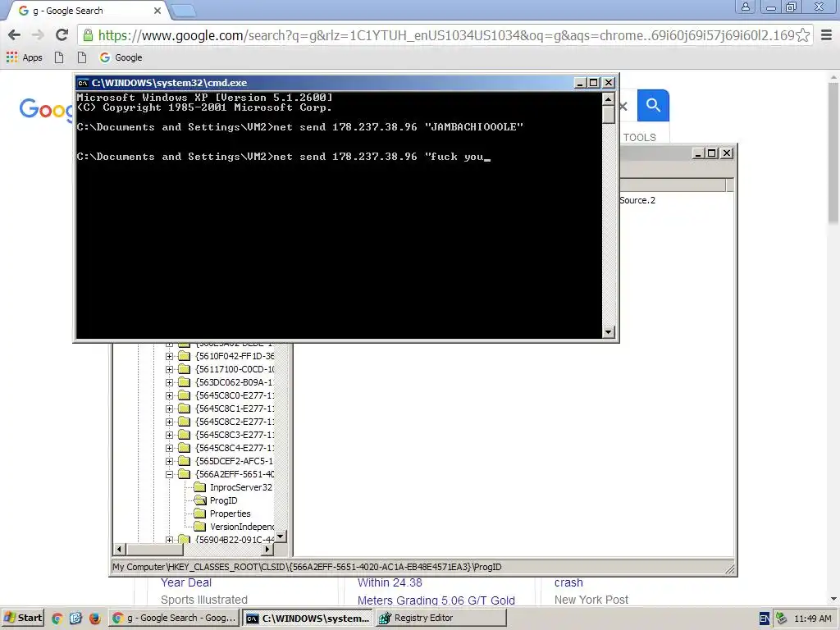Viewport: 840px width, 630px height.
Task: Click the blue Google search button
Action: 653,105
